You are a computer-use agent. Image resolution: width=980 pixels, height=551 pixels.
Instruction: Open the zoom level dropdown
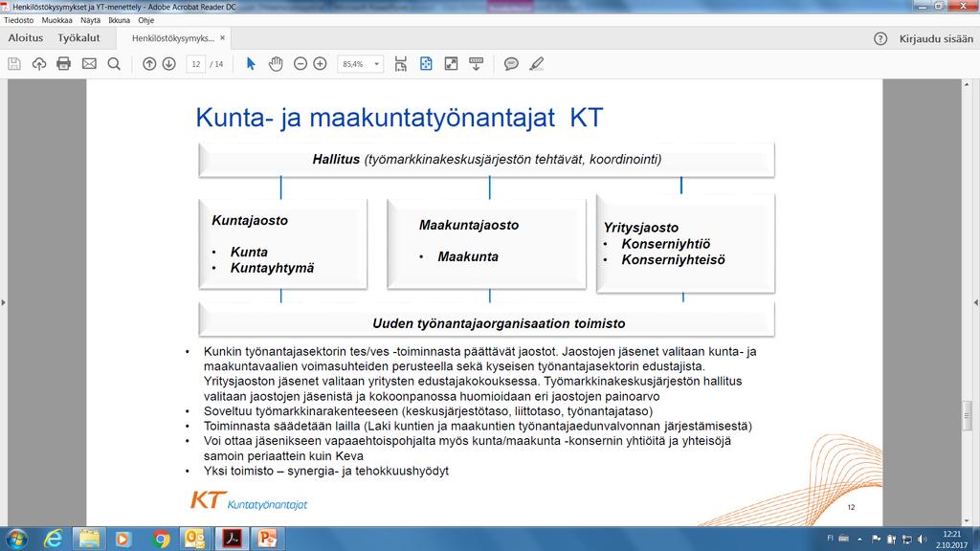[377, 64]
